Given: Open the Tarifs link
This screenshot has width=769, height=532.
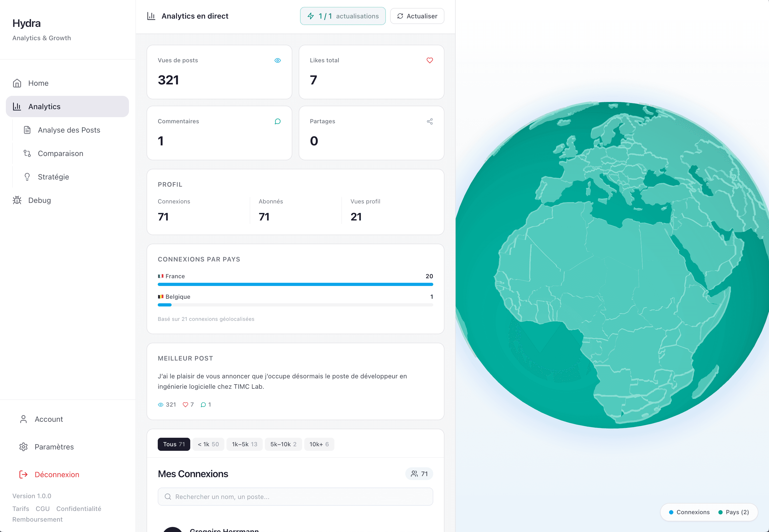Looking at the screenshot, I should click(x=21, y=509).
